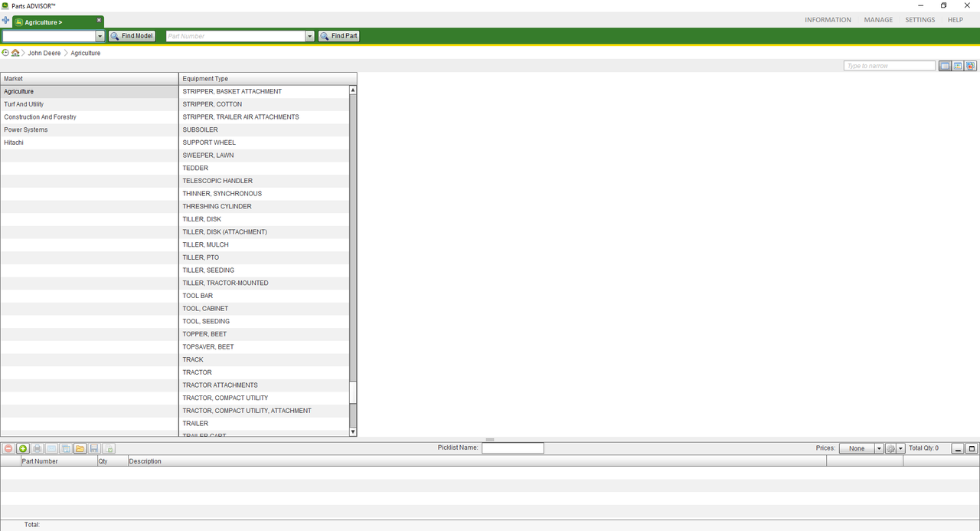Click the Description column header

click(x=476, y=461)
